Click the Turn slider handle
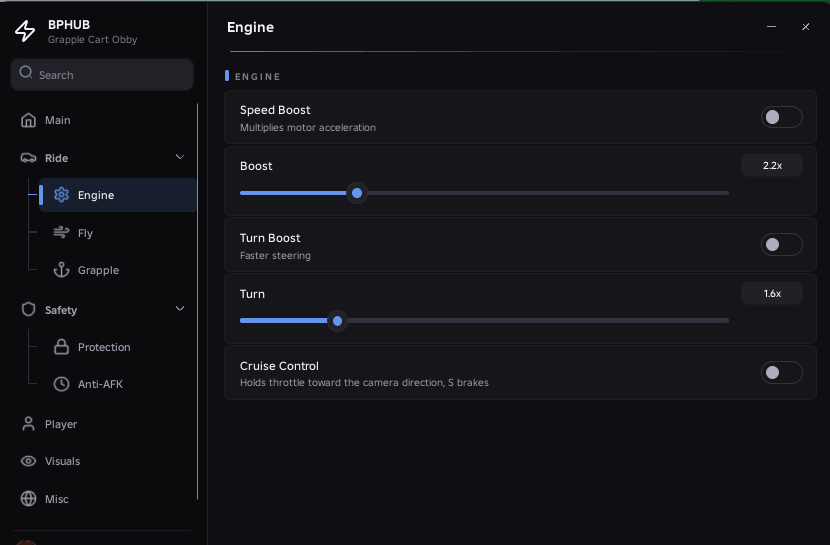830x545 pixels. [337, 321]
